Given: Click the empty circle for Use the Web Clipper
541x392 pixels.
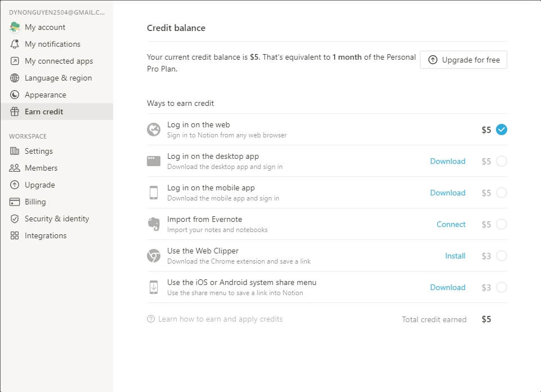Looking at the screenshot, I should pos(502,256).
